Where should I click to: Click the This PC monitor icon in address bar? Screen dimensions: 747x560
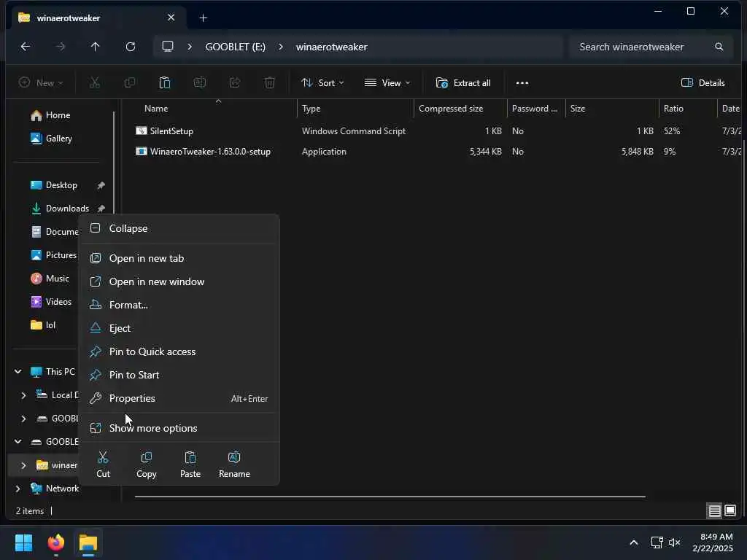point(168,47)
